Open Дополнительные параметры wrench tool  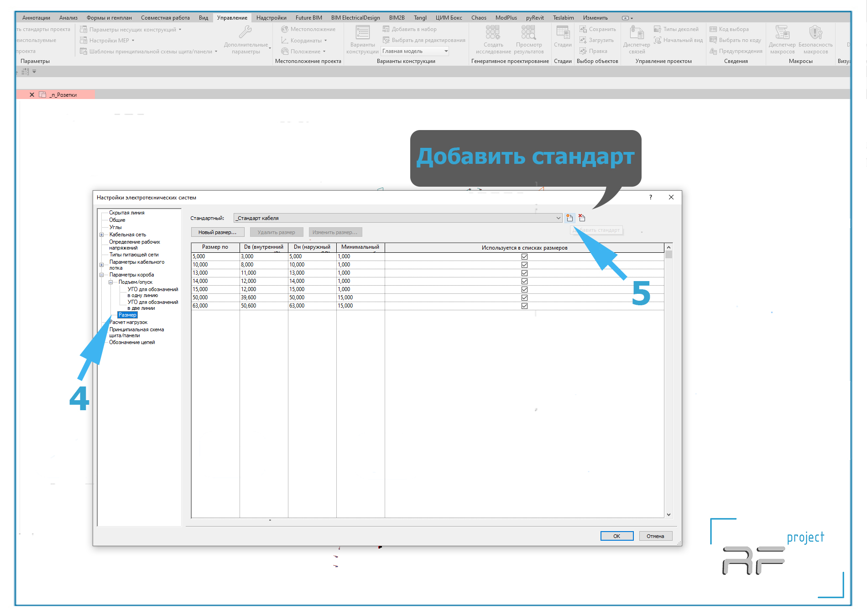click(246, 40)
